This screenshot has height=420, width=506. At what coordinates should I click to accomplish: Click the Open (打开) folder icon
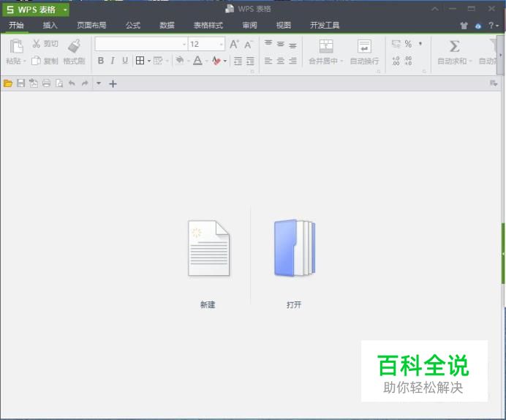click(x=294, y=249)
